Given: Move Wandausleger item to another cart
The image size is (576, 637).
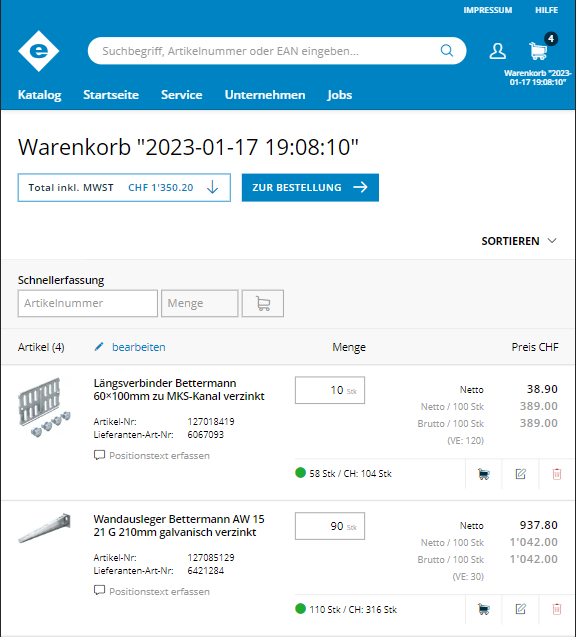Looking at the screenshot, I should pyautogui.click(x=483, y=609).
